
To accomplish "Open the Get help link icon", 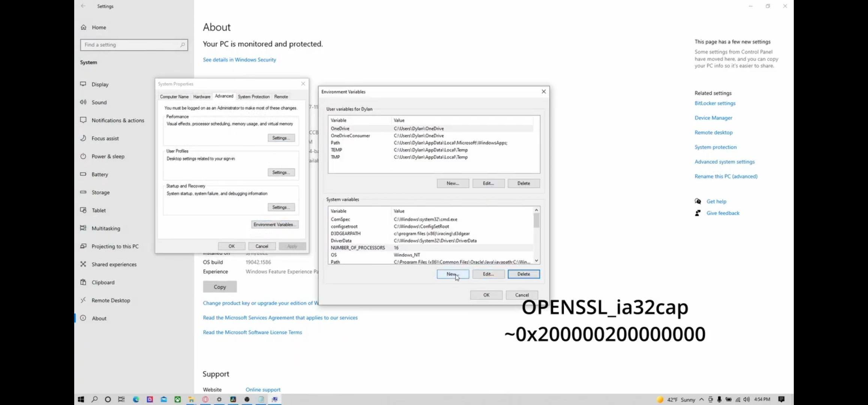I will [698, 201].
